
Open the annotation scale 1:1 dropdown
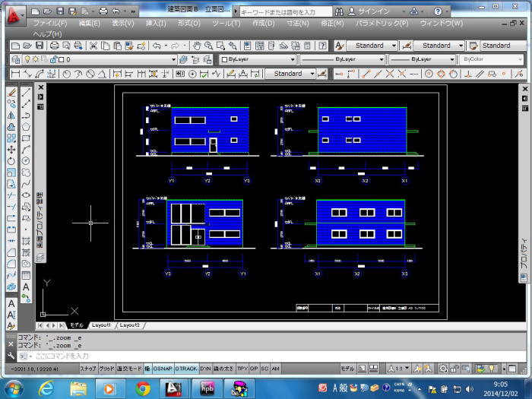click(399, 369)
